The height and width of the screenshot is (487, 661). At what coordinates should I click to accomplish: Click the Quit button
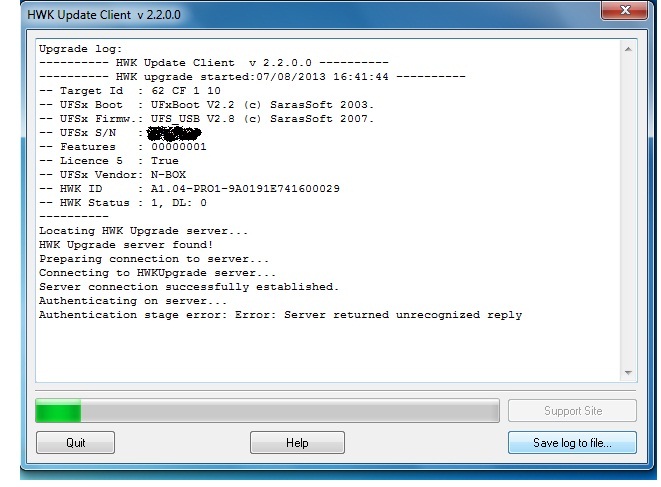[x=75, y=442]
